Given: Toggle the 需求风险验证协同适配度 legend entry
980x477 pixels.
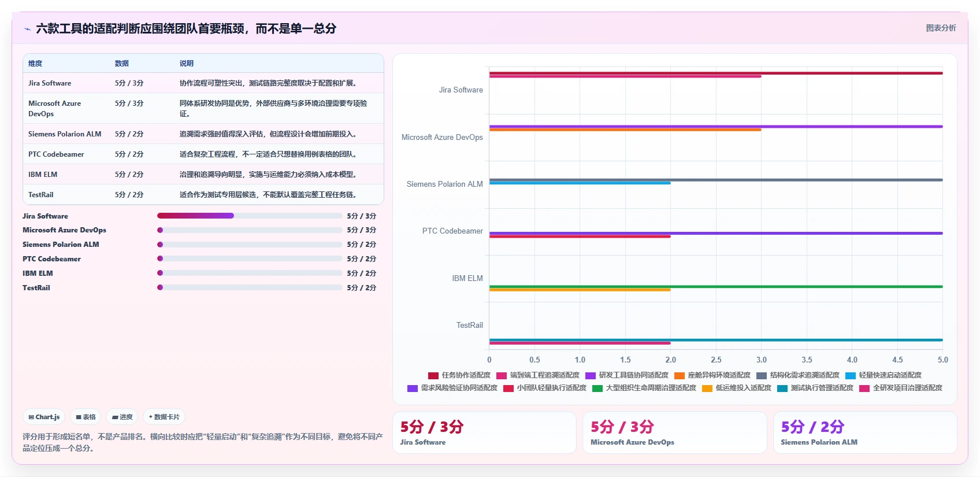Looking at the screenshot, I should pos(452,388).
